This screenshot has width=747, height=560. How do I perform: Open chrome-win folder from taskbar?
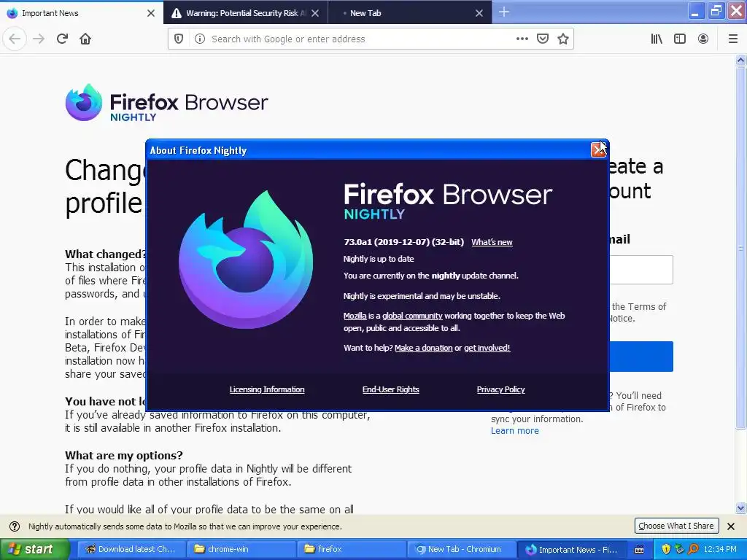[x=241, y=549]
